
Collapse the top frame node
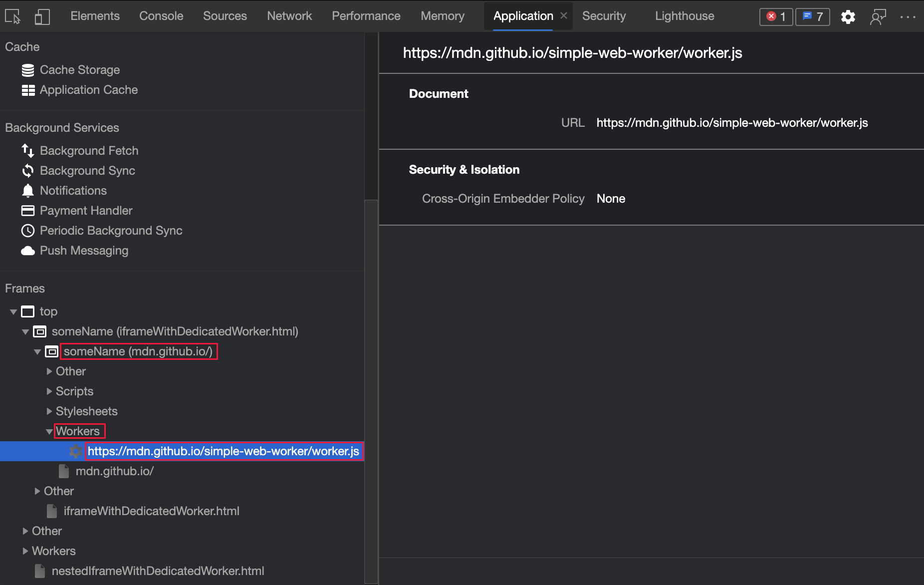14,311
